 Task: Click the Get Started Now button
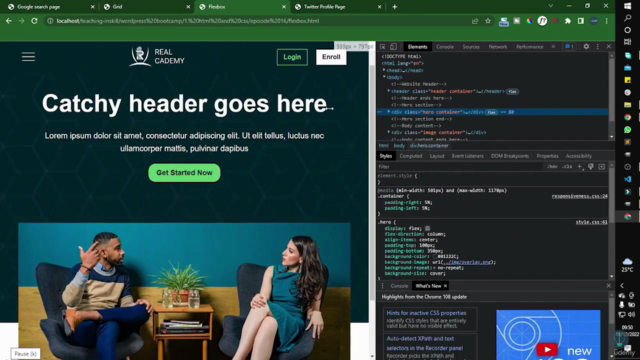[184, 173]
